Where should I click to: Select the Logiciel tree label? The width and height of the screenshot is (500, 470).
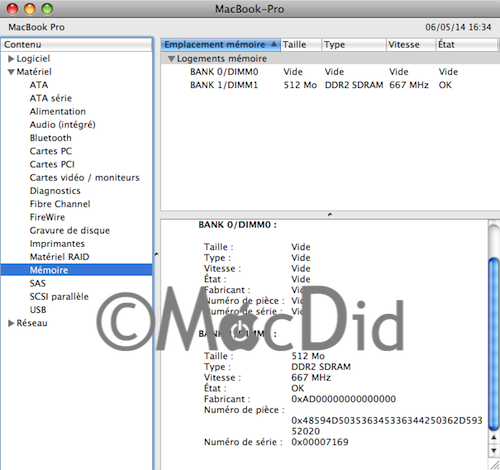[x=33, y=59]
